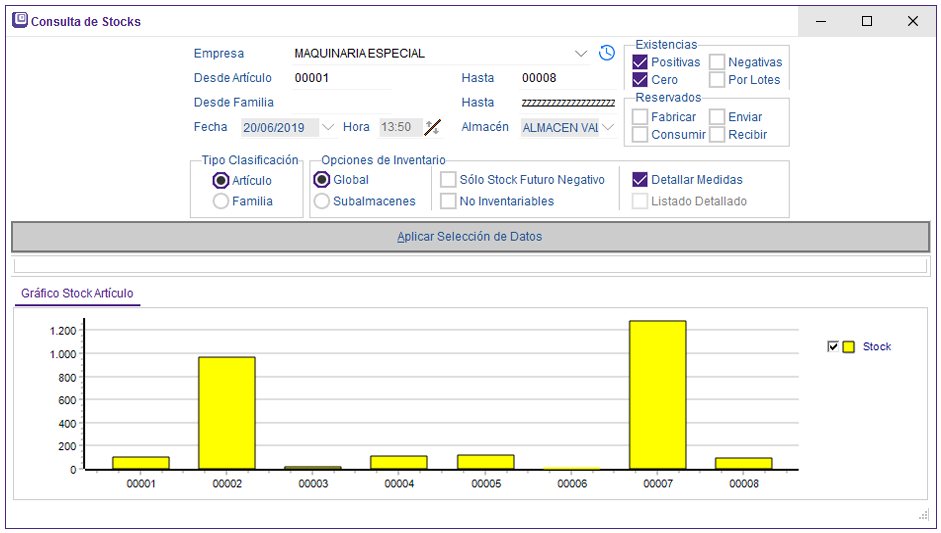The width and height of the screenshot is (941, 533).
Task: Minimize the Consulta de Stocks window
Action: (821, 21)
